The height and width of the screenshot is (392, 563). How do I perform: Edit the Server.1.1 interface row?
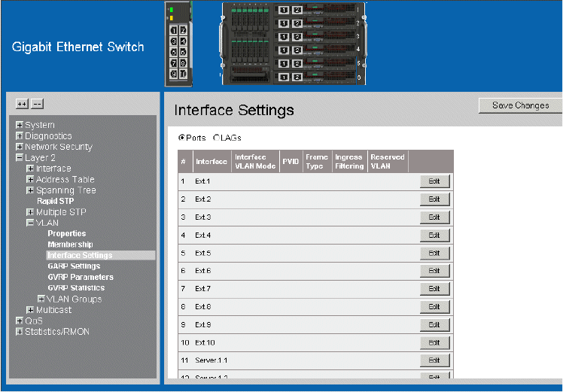click(434, 361)
